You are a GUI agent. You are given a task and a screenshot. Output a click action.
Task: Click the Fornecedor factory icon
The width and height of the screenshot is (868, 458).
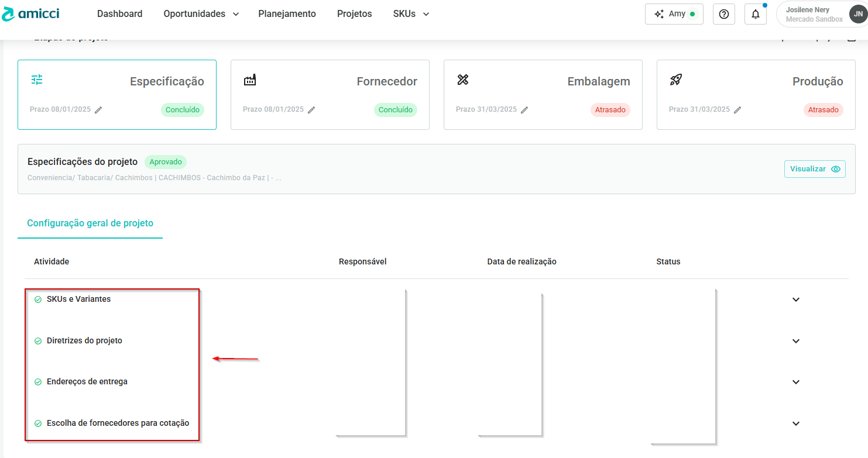(x=250, y=80)
